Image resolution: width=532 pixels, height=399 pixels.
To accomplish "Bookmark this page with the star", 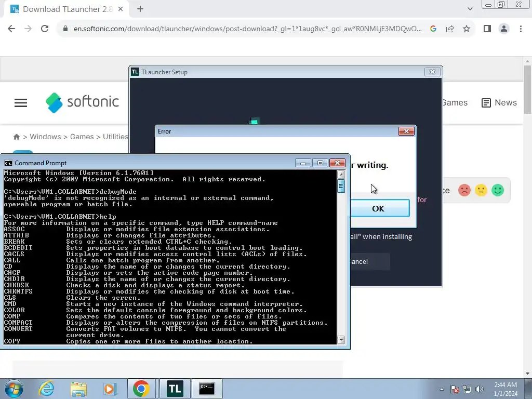I will click(467, 29).
